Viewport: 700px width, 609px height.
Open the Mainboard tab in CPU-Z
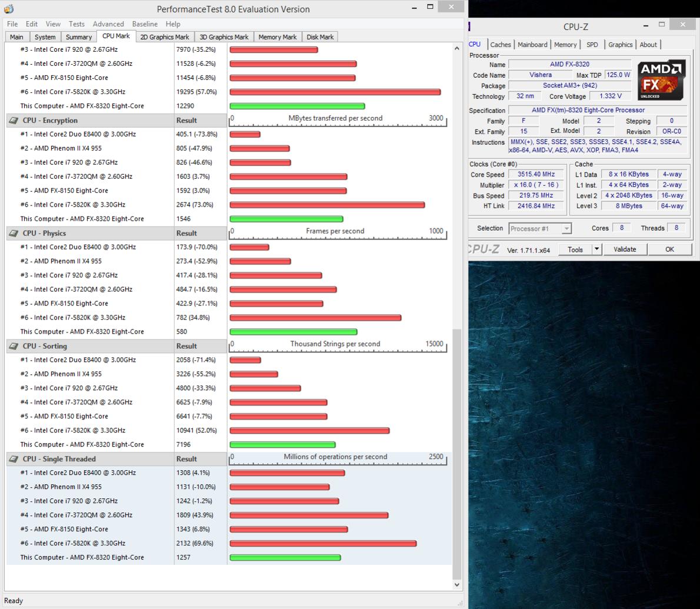pos(532,45)
